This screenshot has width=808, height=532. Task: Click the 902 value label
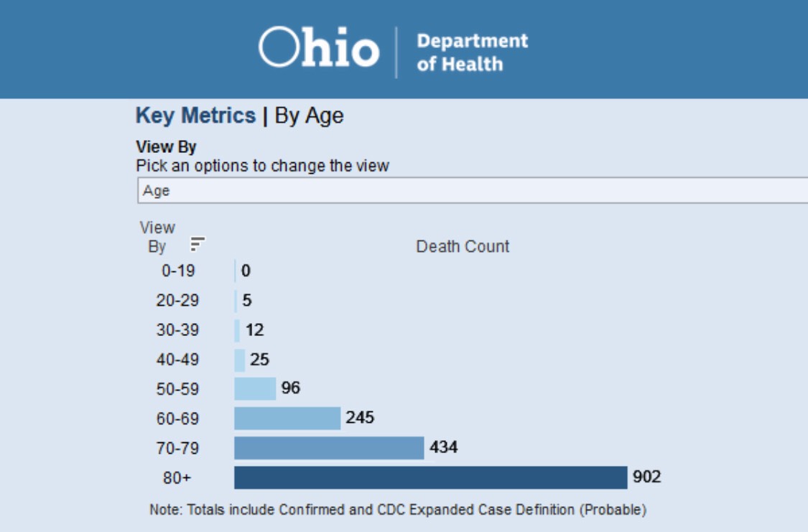pyautogui.click(x=646, y=477)
